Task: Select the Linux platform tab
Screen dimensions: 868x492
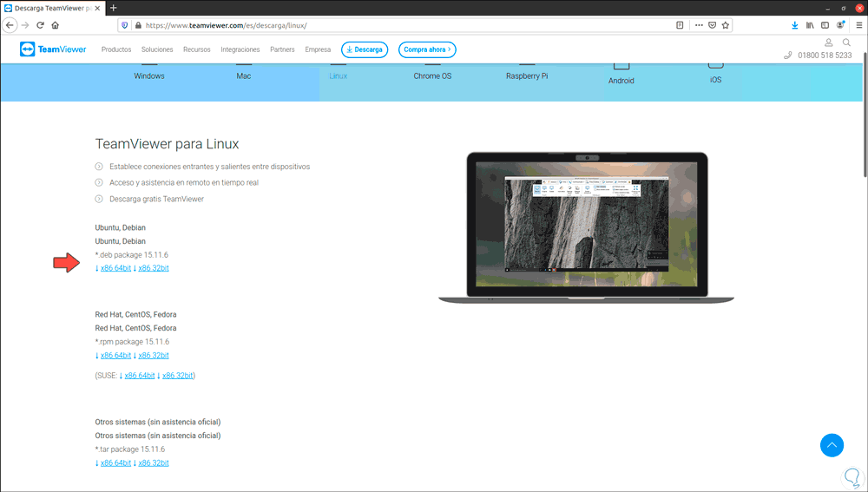Action: coord(339,75)
